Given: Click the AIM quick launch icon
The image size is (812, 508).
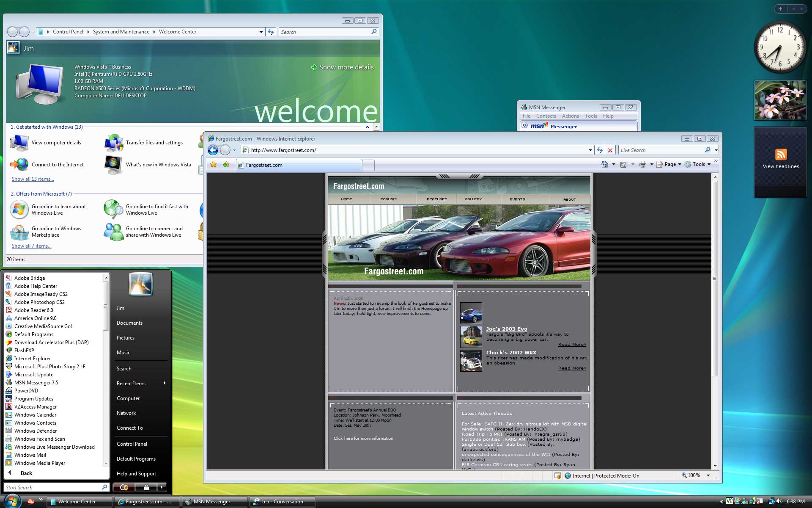Looking at the screenshot, I should pos(31,502).
